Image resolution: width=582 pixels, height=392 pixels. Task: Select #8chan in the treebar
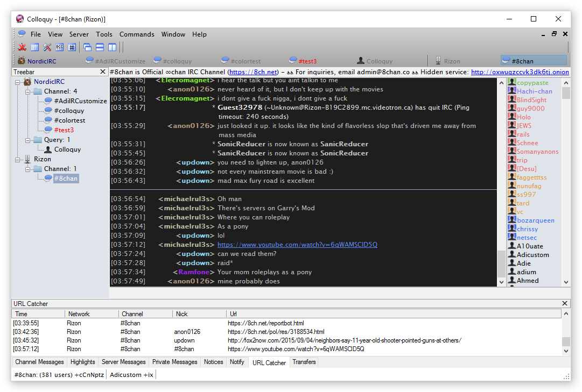pyautogui.click(x=66, y=179)
